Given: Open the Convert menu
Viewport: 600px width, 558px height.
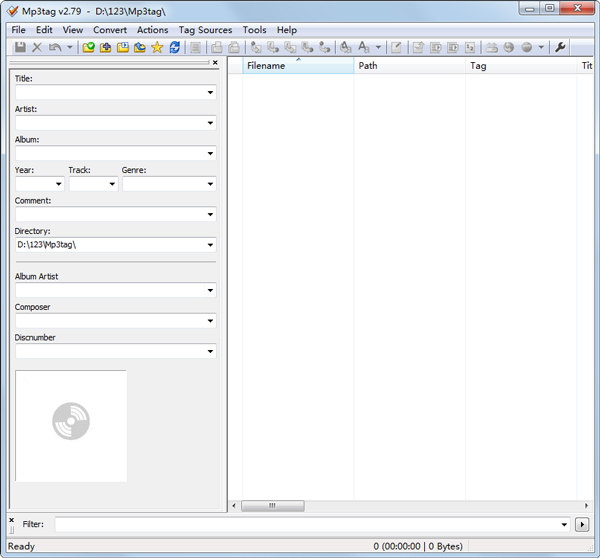Looking at the screenshot, I should [110, 30].
